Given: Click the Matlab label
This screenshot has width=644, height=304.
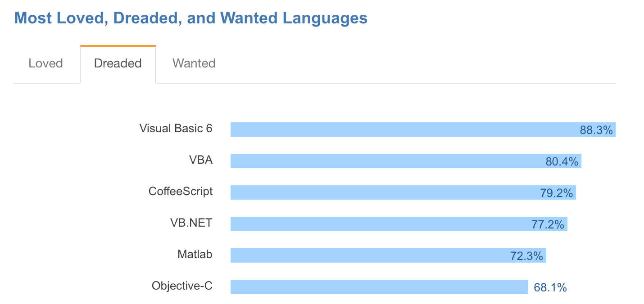Looking at the screenshot, I should [x=195, y=255].
